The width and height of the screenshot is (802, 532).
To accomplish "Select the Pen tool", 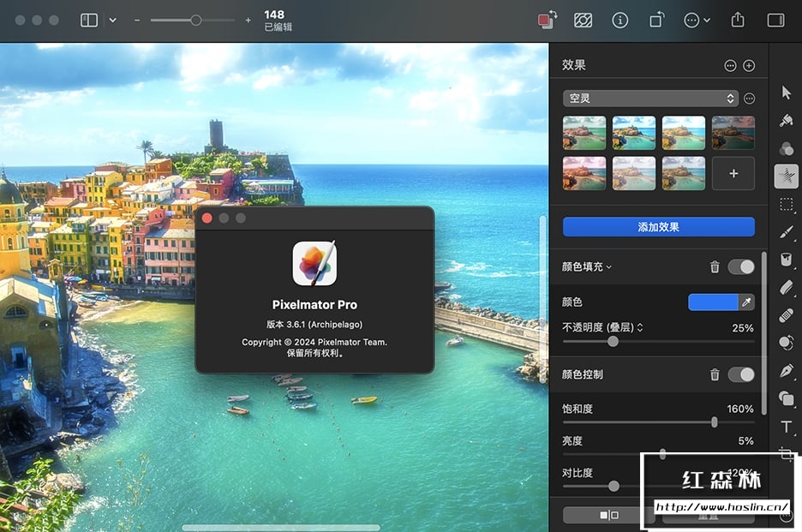I will click(x=786, y=370).
